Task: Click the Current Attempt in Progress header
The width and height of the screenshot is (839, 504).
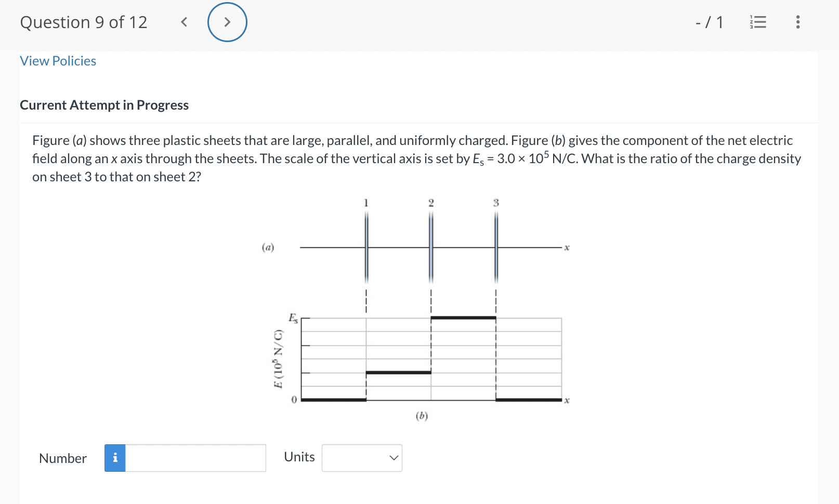Action: [104, 105]
